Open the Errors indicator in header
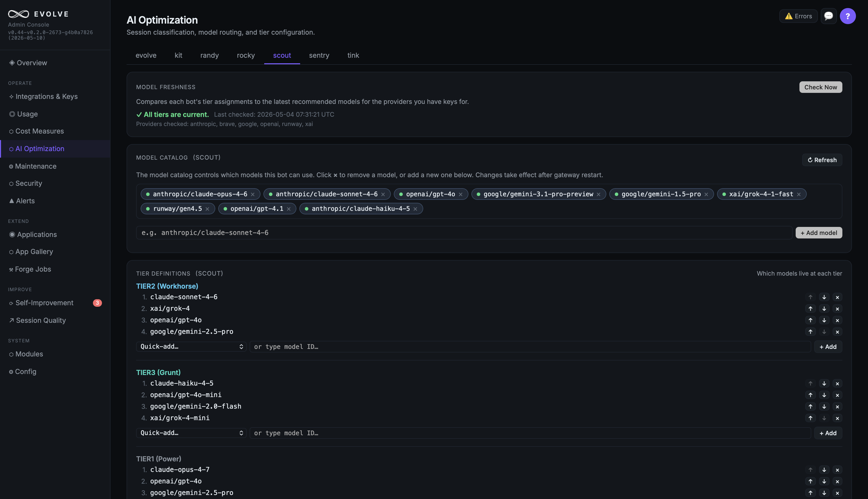The width and height of the screenshot is (868, 499). [798, 16]
